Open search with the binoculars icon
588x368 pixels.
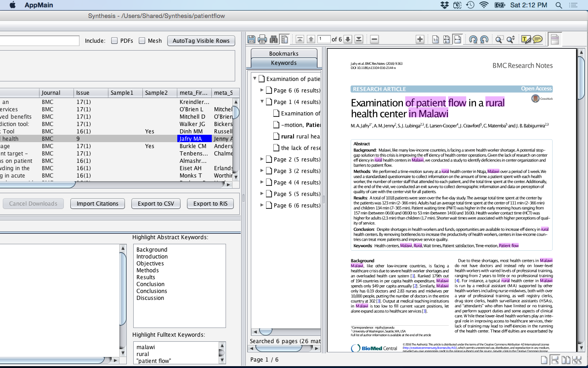273,40
